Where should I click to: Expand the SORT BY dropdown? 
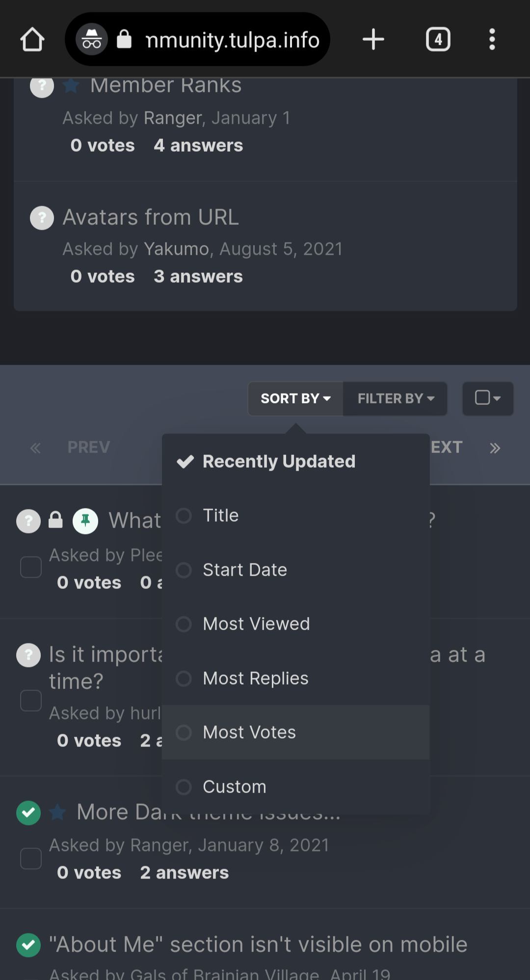point(295,398)
